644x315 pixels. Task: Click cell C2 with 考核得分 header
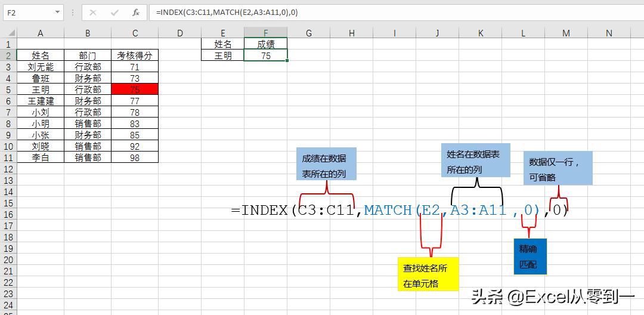point(135,55)
